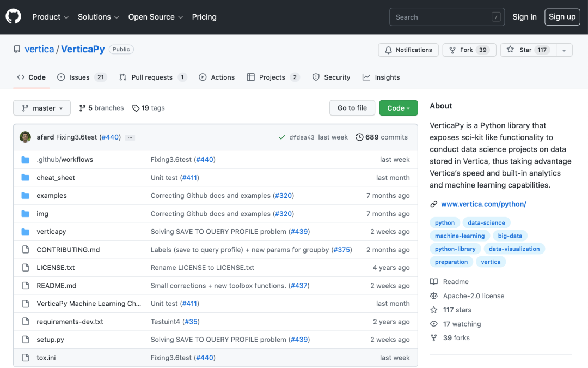588x368 pixels.
Task: Click the preparation topic tag
Action: click(451, 262)
